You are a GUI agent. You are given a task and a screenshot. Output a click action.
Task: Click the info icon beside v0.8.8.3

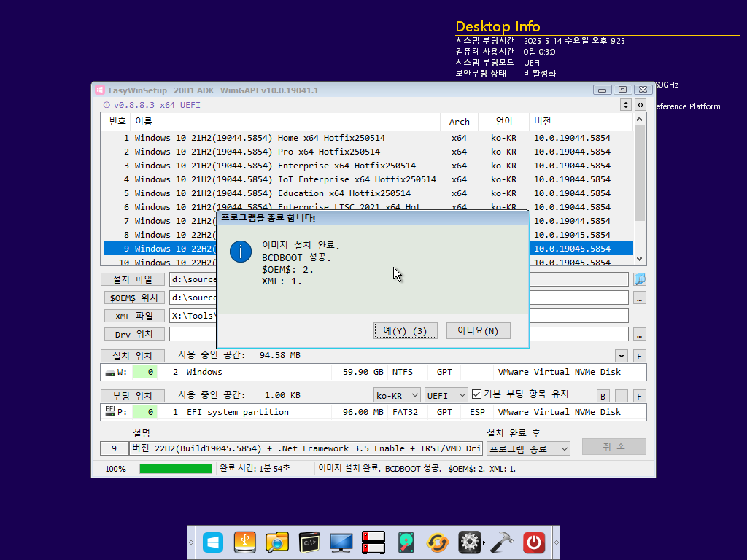tap(107, 105)
